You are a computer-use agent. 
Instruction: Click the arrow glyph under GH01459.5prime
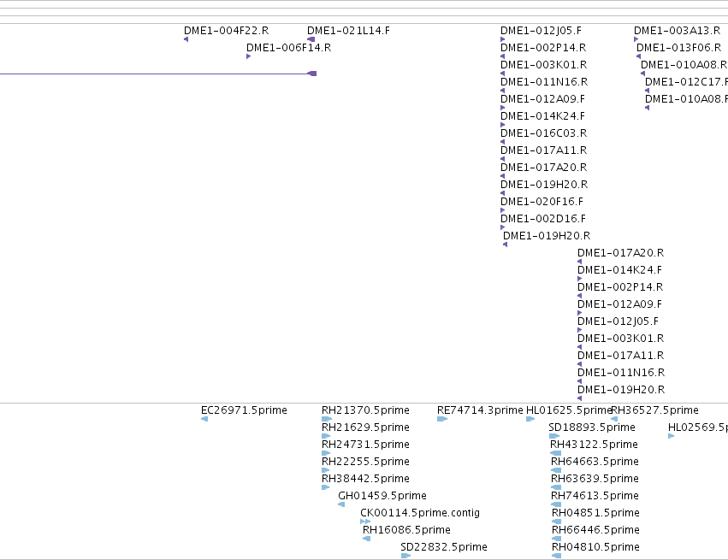tap(341, 504)
